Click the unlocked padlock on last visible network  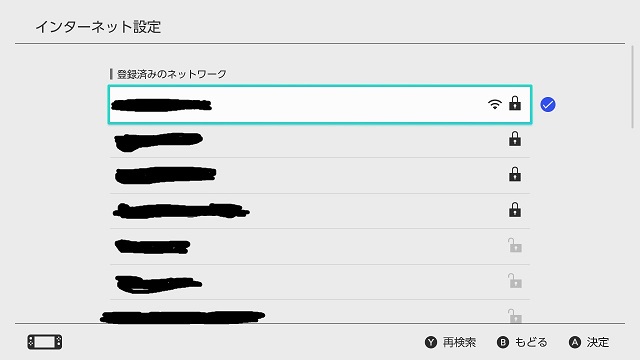515,316
